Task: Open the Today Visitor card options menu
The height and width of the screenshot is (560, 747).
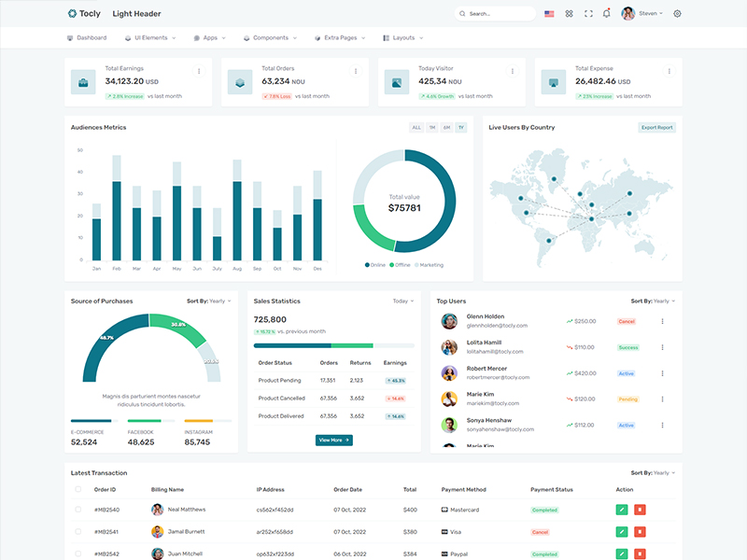Action: pyautogui.click(x=512, y=71)
